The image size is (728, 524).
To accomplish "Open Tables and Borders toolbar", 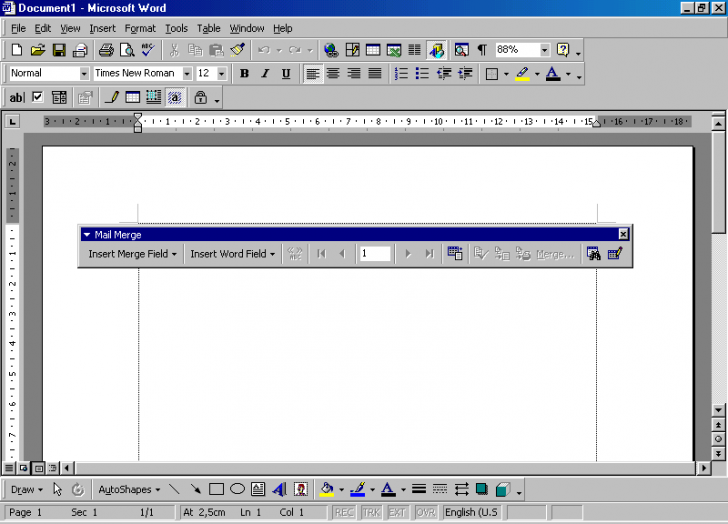I will (352, 50).
